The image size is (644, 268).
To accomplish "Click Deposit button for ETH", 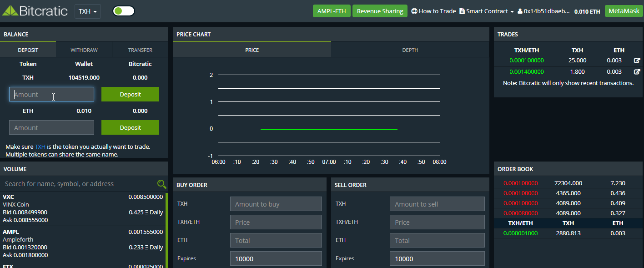I will click(x=130, y=127).
